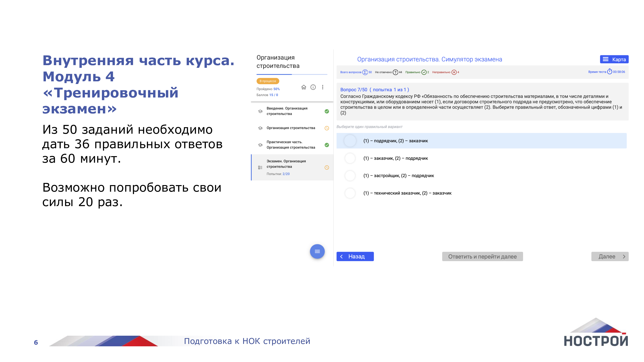Open Практическая часть module in sidebar

292,145
